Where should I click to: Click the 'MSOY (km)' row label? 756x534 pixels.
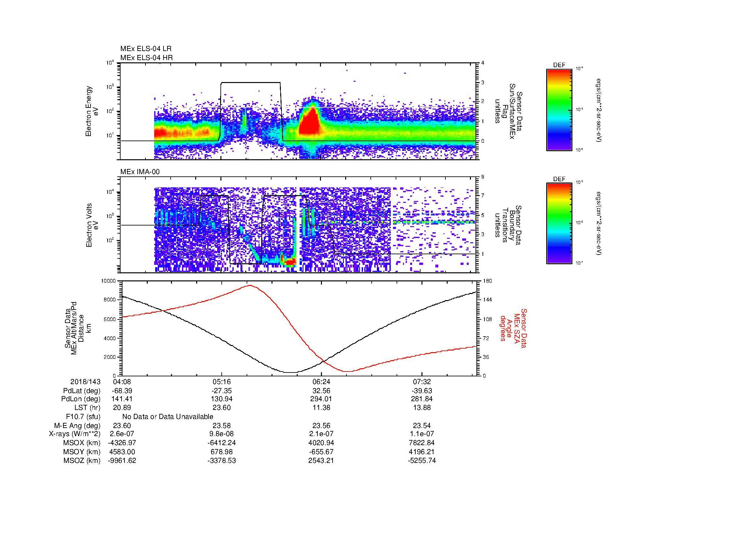[x=82, y=452]
